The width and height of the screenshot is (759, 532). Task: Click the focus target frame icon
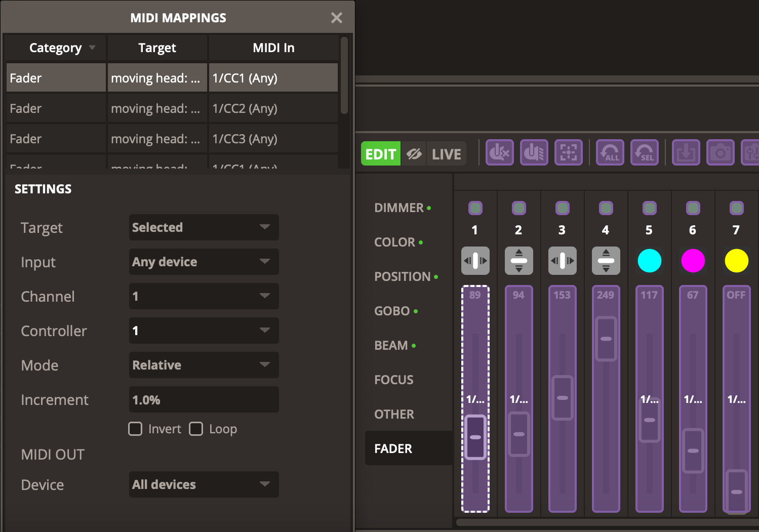click(x=569, y=152)
